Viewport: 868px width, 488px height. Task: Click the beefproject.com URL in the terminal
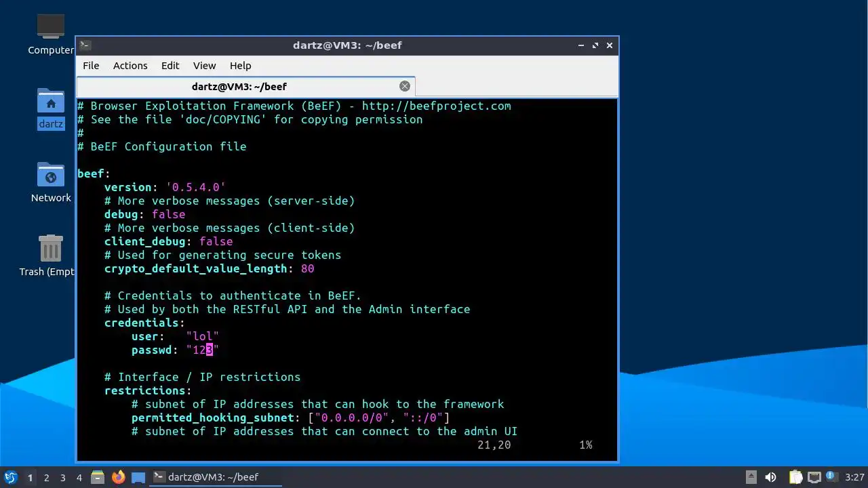click(436, 106)
